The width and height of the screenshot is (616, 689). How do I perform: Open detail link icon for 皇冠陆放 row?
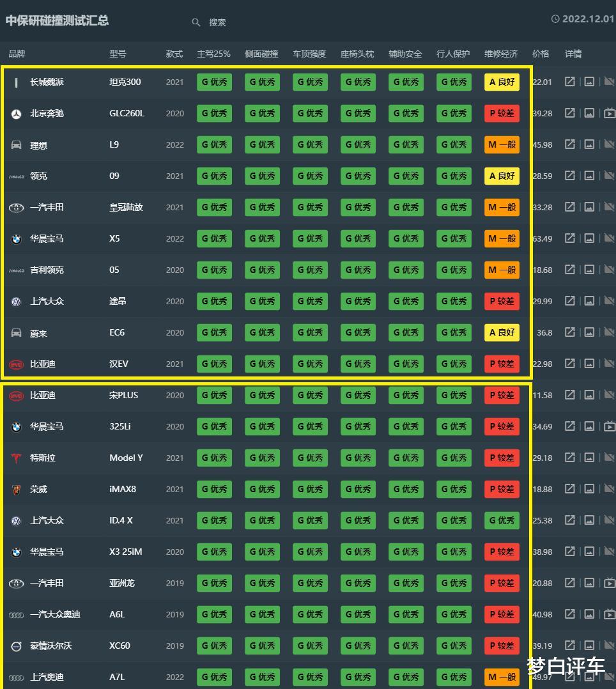click(570, 206)
